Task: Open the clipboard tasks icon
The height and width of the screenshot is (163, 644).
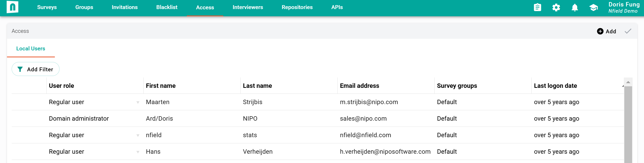Action: 537,7
